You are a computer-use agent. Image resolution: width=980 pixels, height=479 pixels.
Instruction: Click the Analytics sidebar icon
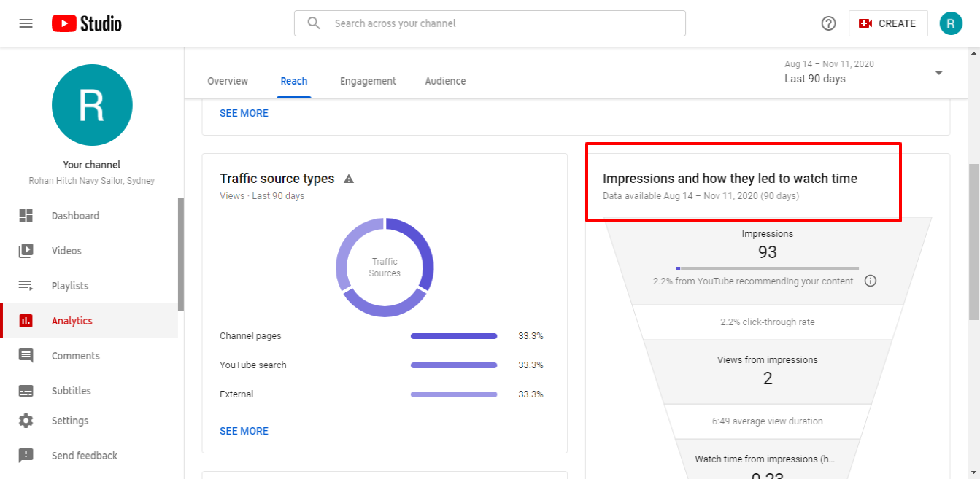[x=26, y=321]
